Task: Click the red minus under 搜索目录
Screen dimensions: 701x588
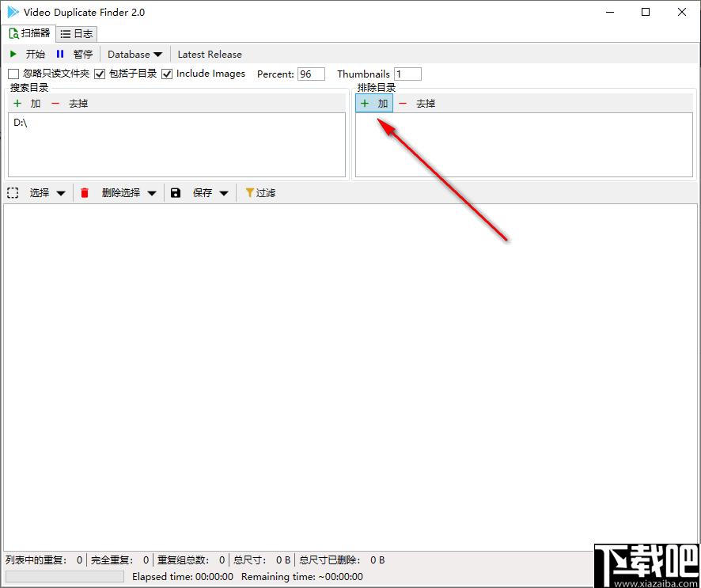Action: (55, 104)
